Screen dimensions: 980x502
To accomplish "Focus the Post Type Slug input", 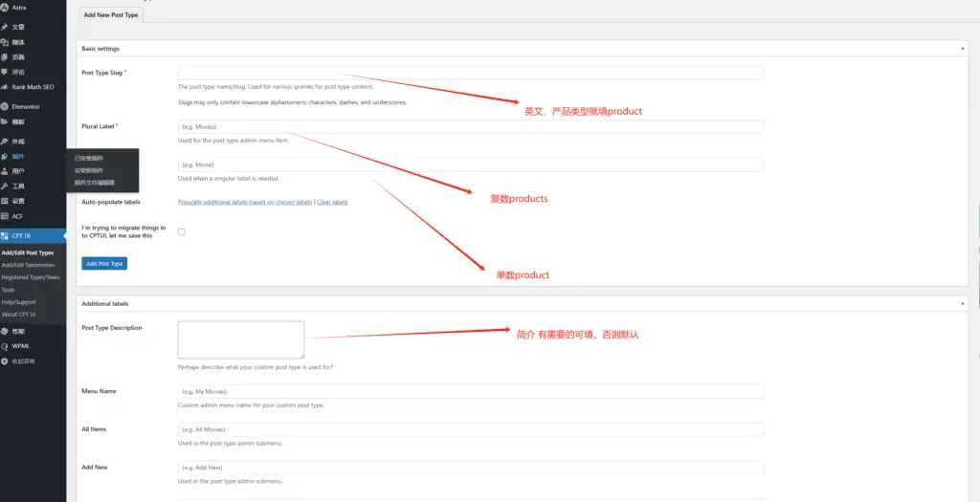I will (x=471, y=73).
